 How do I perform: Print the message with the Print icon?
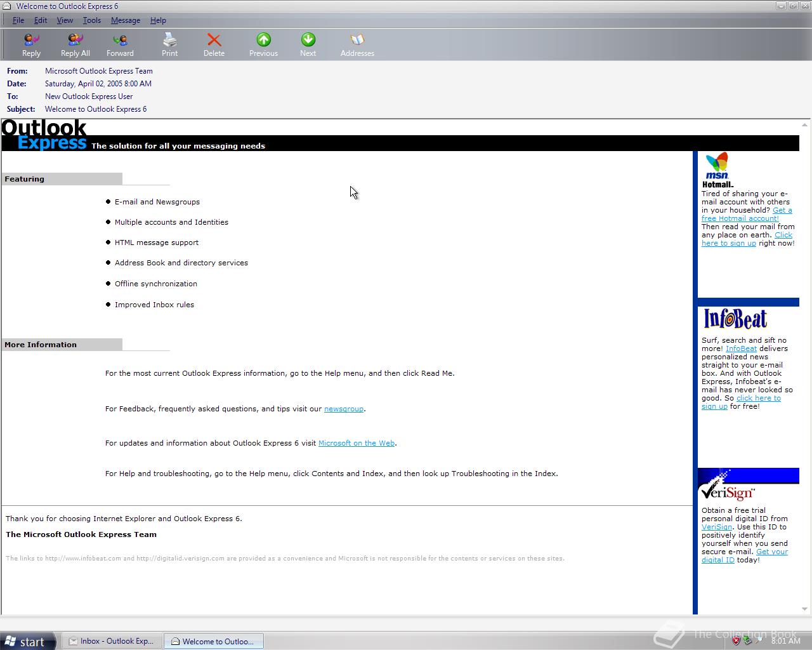169,45
